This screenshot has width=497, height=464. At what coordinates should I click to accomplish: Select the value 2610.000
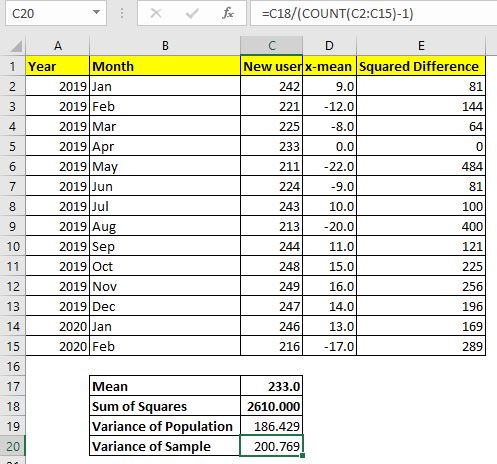[x=271, y=406]
